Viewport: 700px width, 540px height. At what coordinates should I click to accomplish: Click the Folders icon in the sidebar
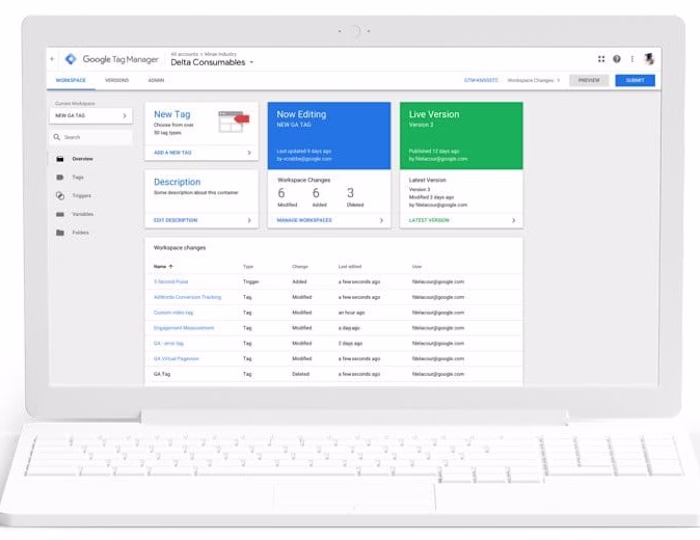point(60,233)
